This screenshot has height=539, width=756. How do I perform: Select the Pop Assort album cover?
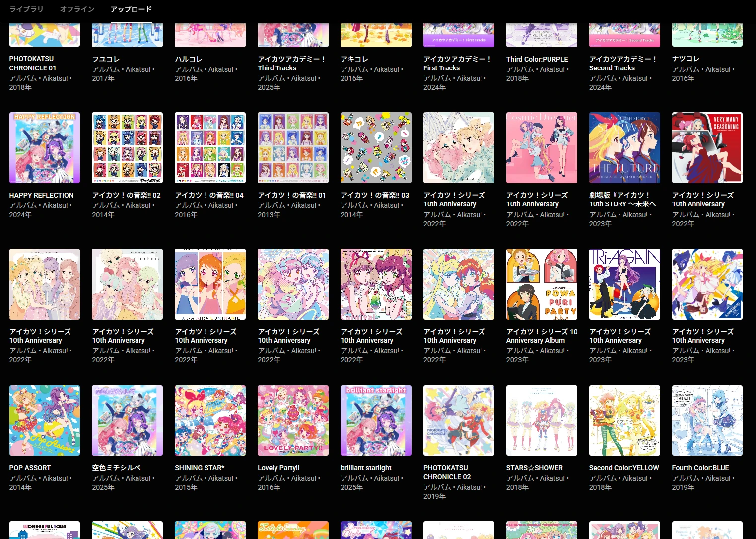pos(45,420)
